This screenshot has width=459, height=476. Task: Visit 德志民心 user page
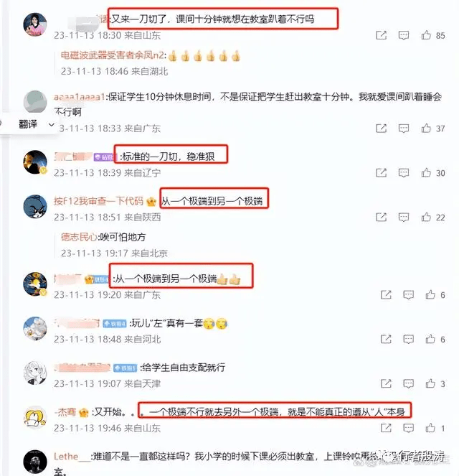(x=79, y=237)
